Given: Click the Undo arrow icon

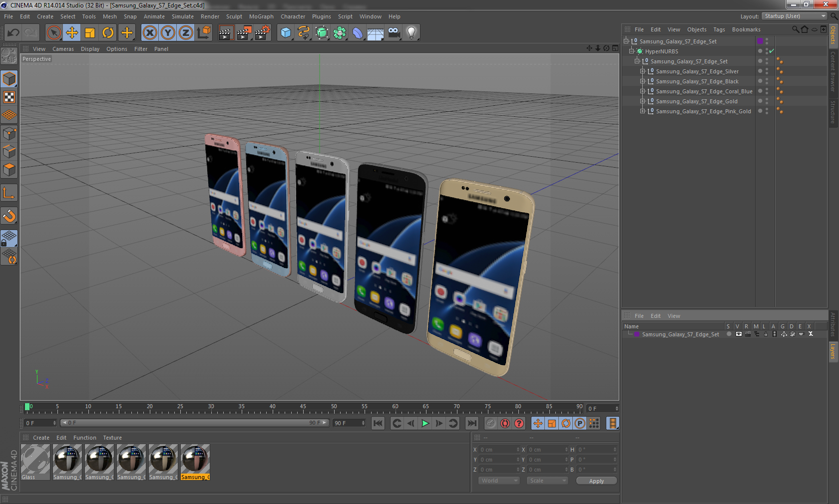Looking at the screenshot, I should 13,33.
